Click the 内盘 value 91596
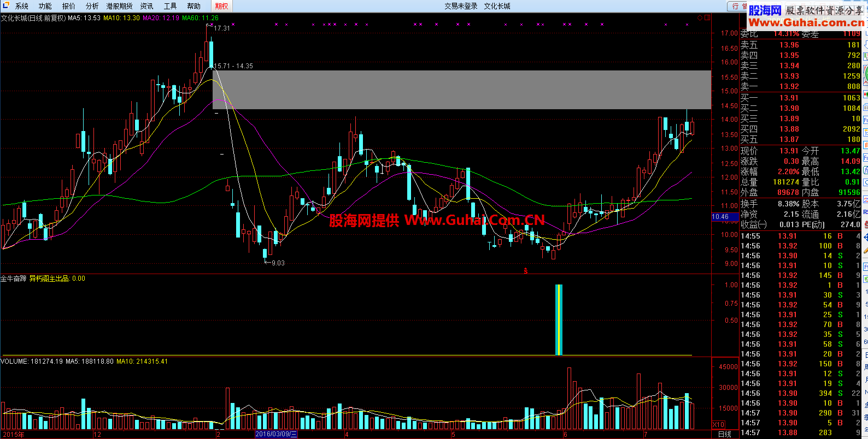This screenshot has height=439, width=868. (849, 193)
